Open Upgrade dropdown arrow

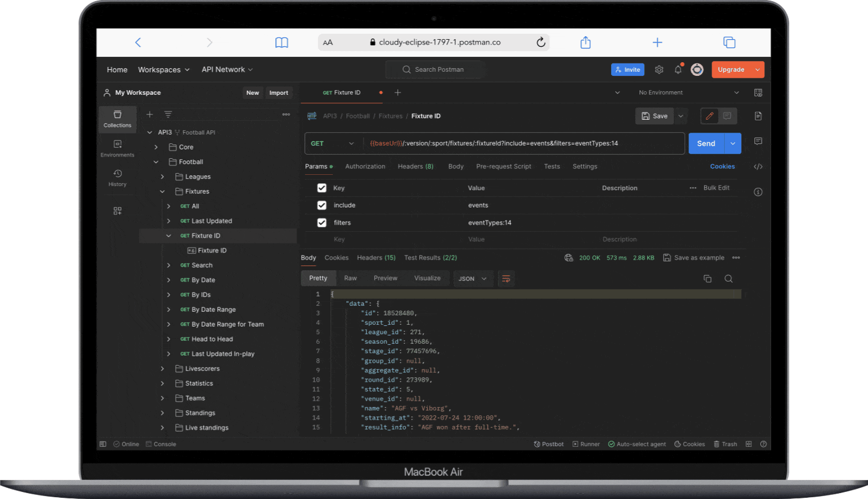click(x=757, y=69)
